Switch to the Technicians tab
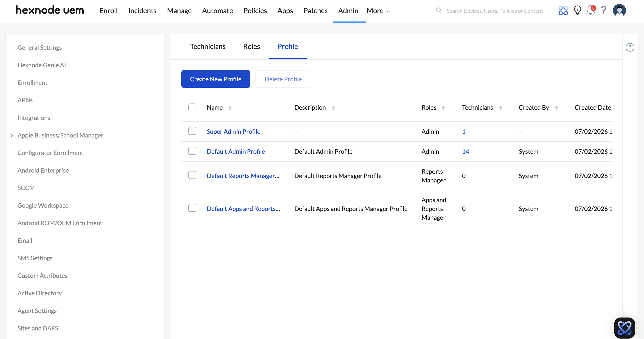The image size is (644, 339). 207,46
